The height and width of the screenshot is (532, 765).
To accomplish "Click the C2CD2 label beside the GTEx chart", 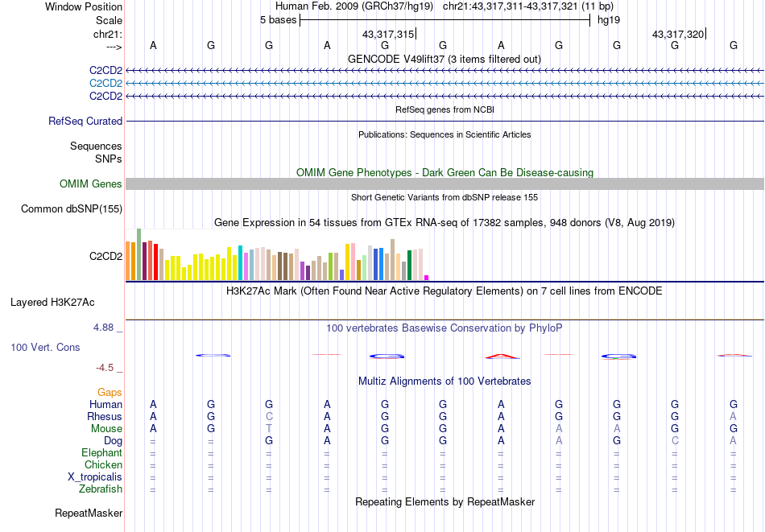I will pos(105,256).
